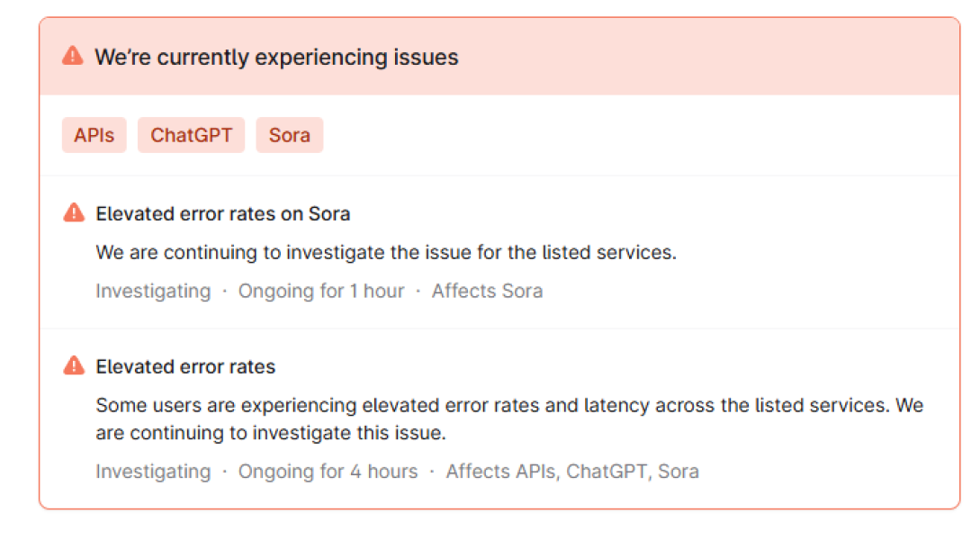Open the "Elevated error rates on Sora" incident
The image size is (980, 540).
pos(222,214)
